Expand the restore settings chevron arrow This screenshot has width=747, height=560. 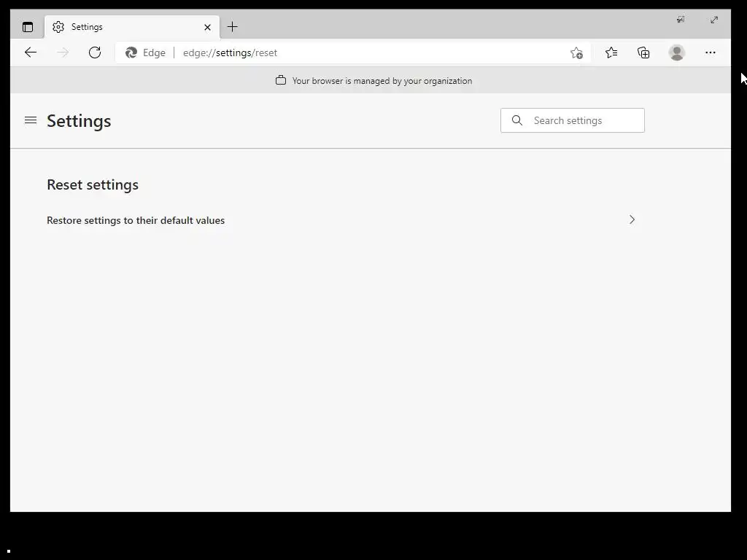(x=632, y=219)
